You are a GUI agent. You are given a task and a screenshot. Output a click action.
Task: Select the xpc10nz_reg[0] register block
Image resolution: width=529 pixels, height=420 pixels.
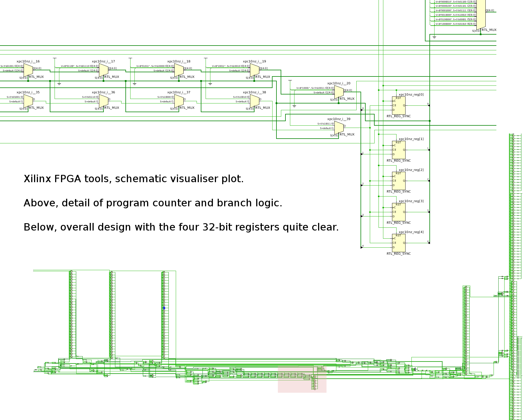pyautogui.click(x=399, y=105)
